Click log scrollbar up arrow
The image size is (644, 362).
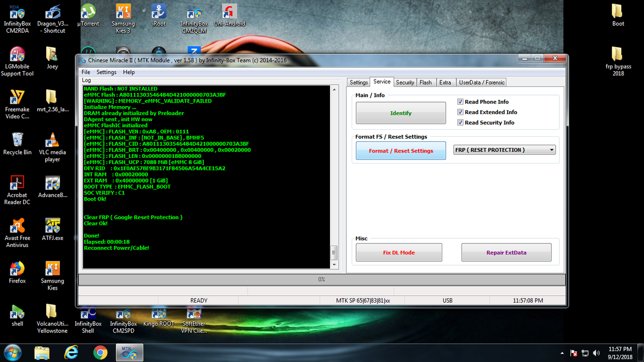click(334, 89)
